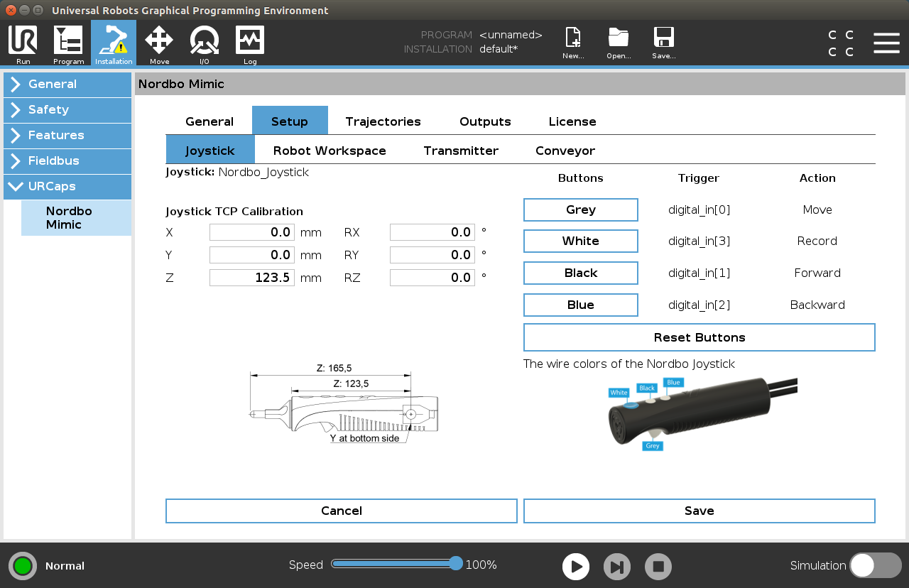The height and width of the screenshot is (588, 909).
Task: Click the Backward action text
Action: point(817,305)
